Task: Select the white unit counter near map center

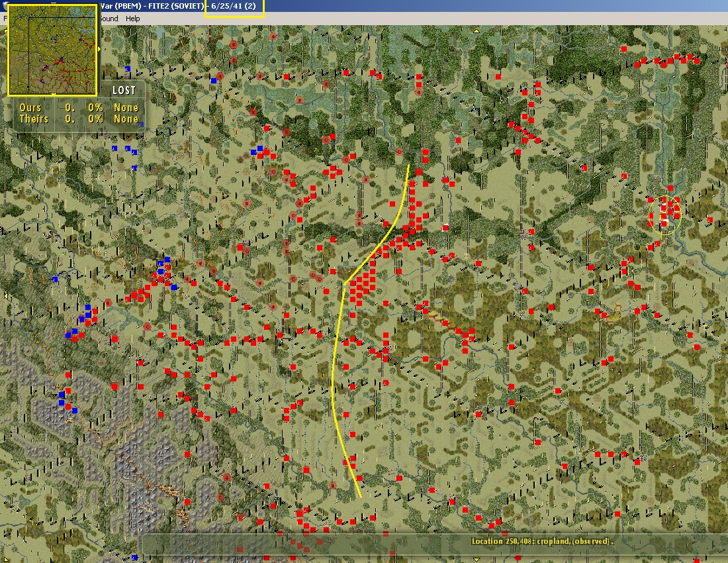Action: [446, 227]
